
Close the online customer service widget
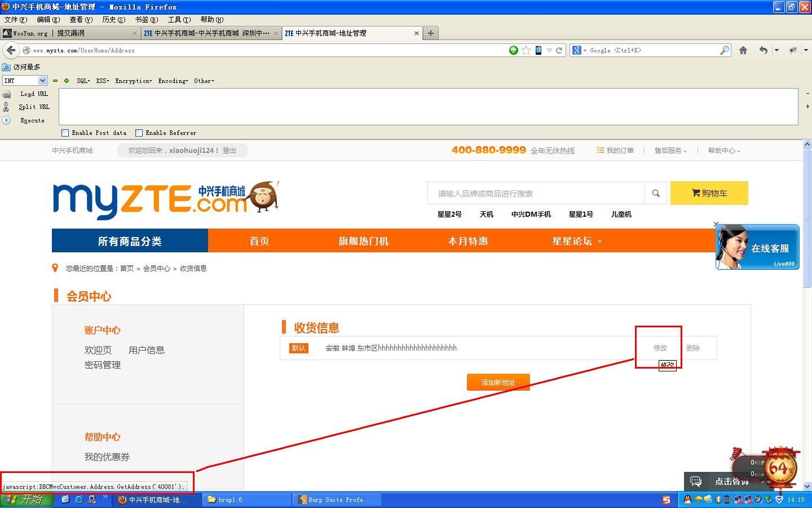point(716,224)
